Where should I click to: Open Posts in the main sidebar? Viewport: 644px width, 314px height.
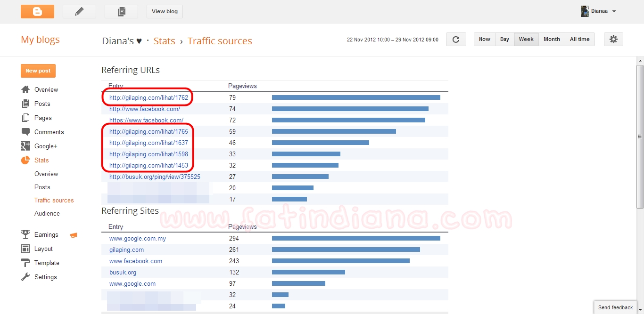(42, 104)
